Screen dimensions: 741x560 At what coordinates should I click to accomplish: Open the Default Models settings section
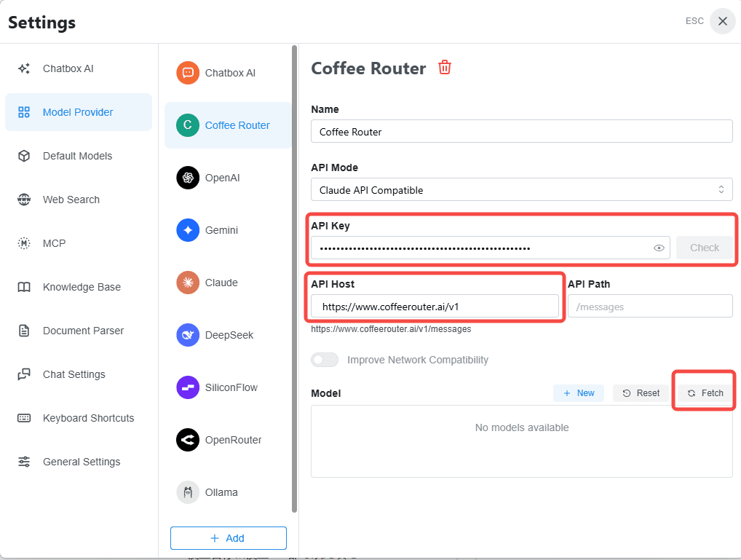click(77, 156)
